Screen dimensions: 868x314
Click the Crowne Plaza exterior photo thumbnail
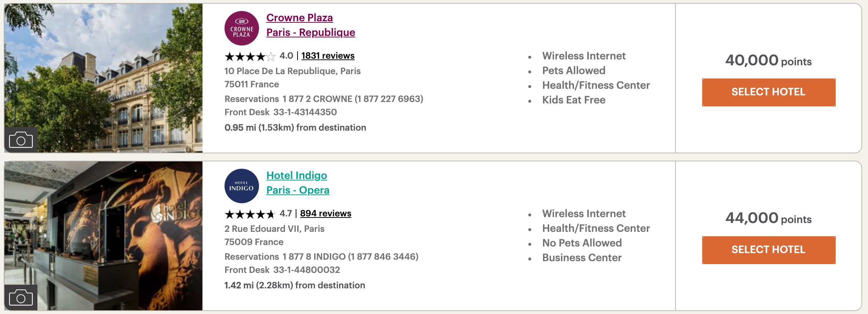pos(103,78)
